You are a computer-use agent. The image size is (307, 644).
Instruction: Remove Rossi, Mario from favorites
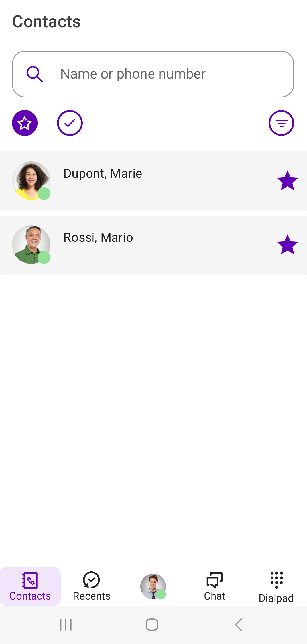point(287,245)
